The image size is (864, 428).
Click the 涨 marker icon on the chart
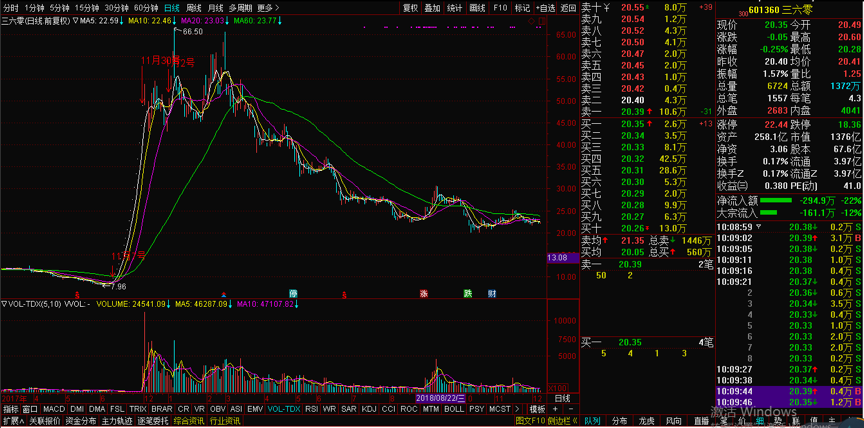tap(423, 294)
